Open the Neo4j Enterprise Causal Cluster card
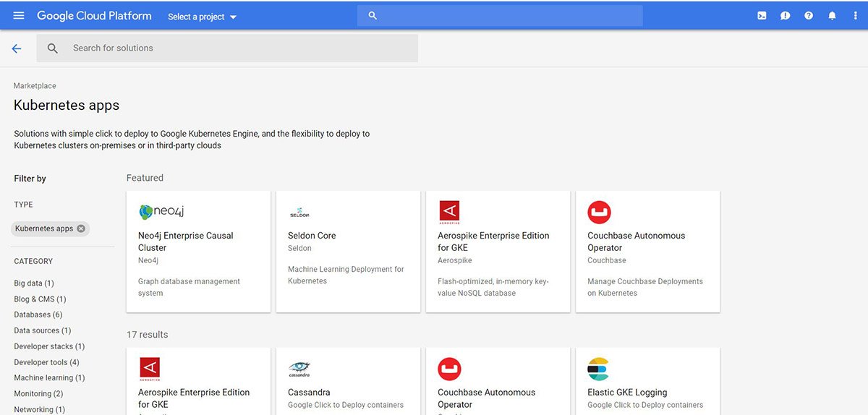The width and height of the screenshot is (868, 415). coord(198,252)
